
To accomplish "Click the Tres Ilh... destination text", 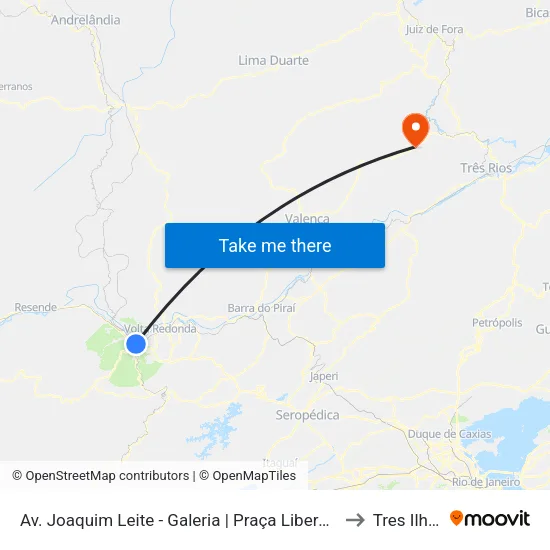I will pyautogui.click(x=406, y=520).
